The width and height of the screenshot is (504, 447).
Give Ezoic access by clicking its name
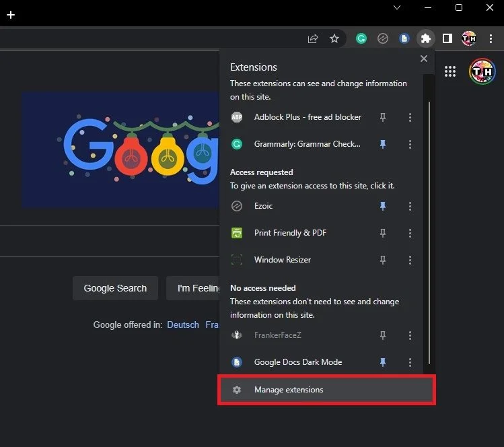263,206
